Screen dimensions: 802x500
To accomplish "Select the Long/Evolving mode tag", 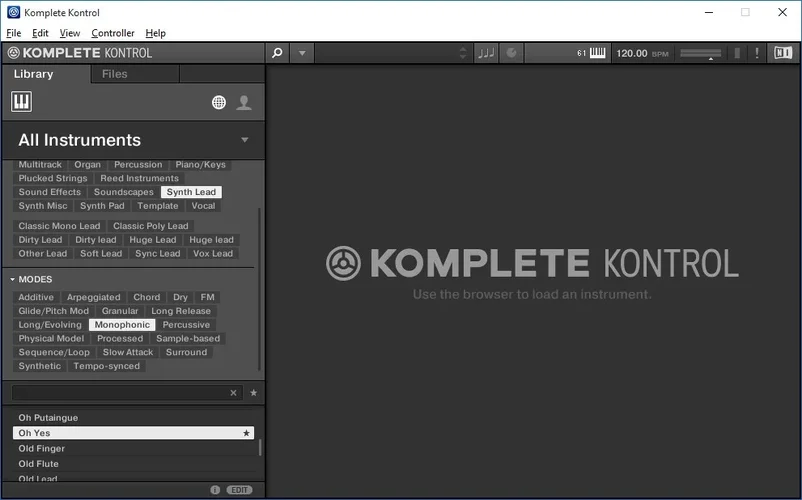I will pyautogui.click(x=50, y=325).
